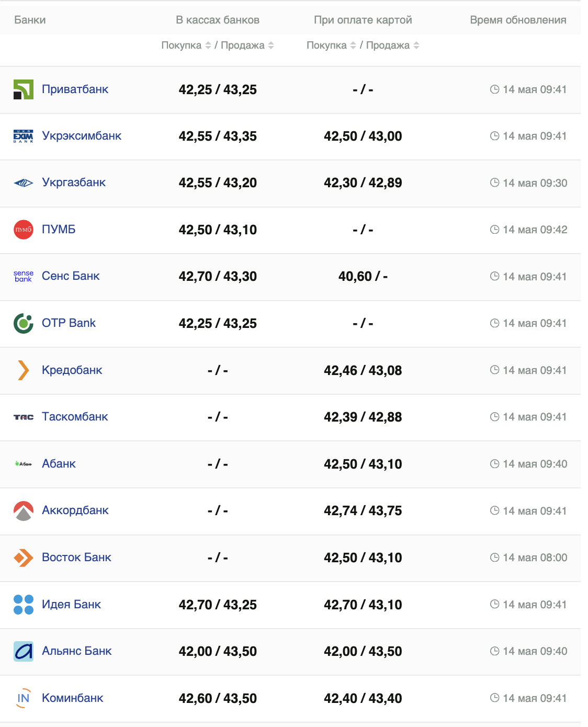Click the Accordbank logo icon
Screen dimensions: 588x727
click(24, 511)
